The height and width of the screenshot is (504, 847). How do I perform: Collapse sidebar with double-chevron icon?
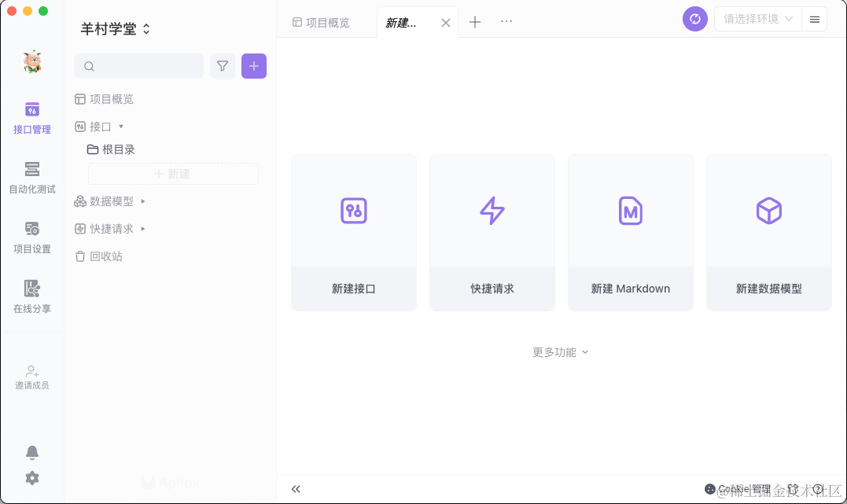point(296,489)
